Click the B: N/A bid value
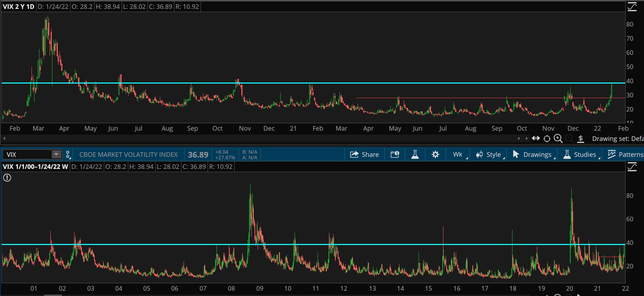644x296 pixels. (x=250, y=152)
